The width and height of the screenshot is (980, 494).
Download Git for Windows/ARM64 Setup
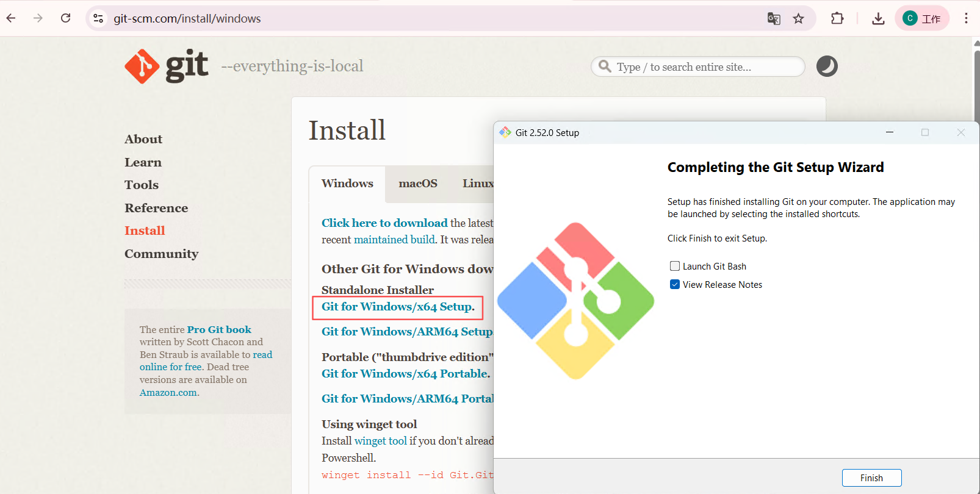(407, 332)
